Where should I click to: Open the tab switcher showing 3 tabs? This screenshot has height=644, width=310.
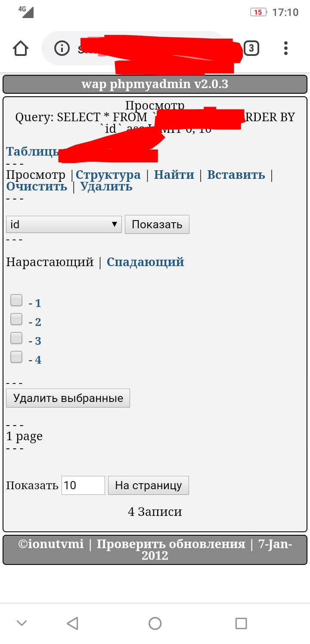click(251, 48)
